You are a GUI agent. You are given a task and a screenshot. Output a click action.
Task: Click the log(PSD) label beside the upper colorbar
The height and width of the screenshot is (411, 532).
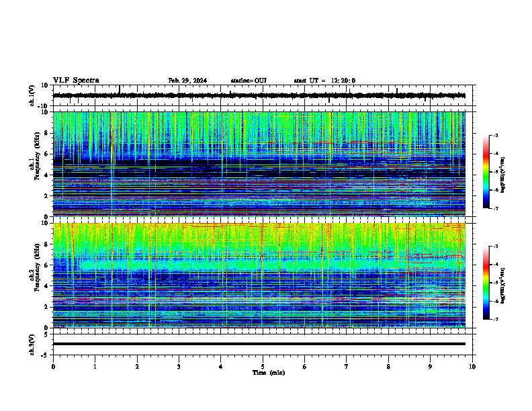pos(503,175)
